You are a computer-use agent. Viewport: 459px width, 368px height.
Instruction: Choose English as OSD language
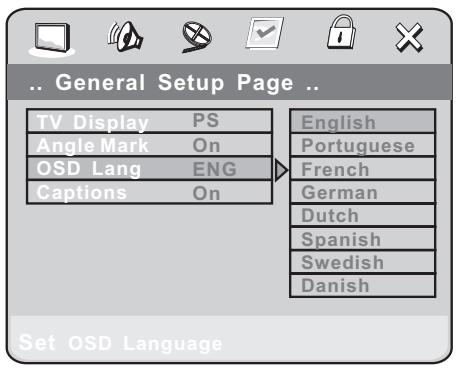pyautogui.click(x=363, y=122)
